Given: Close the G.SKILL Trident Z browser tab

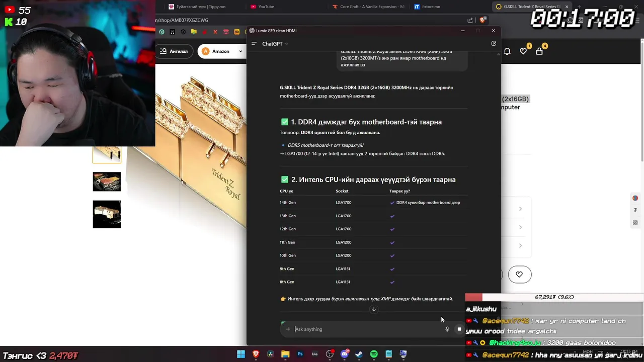Looking at the screenshot, I should 567,7.
